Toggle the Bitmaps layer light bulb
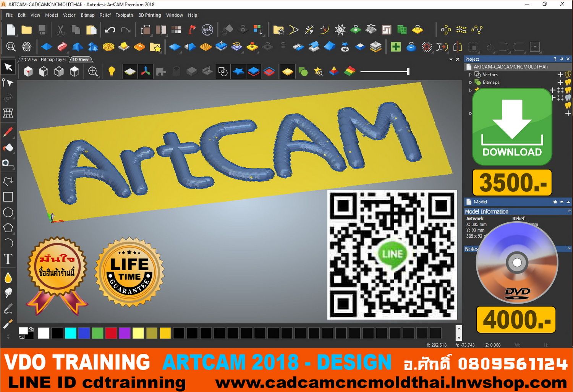Screen dimensions: 573x392 (568, 83)
